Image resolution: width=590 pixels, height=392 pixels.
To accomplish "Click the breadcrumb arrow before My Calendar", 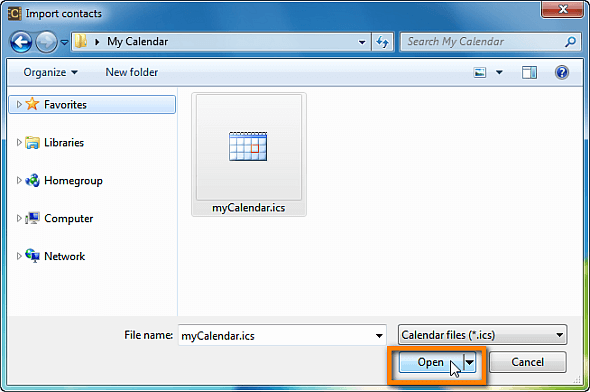I will click(97, 42).
